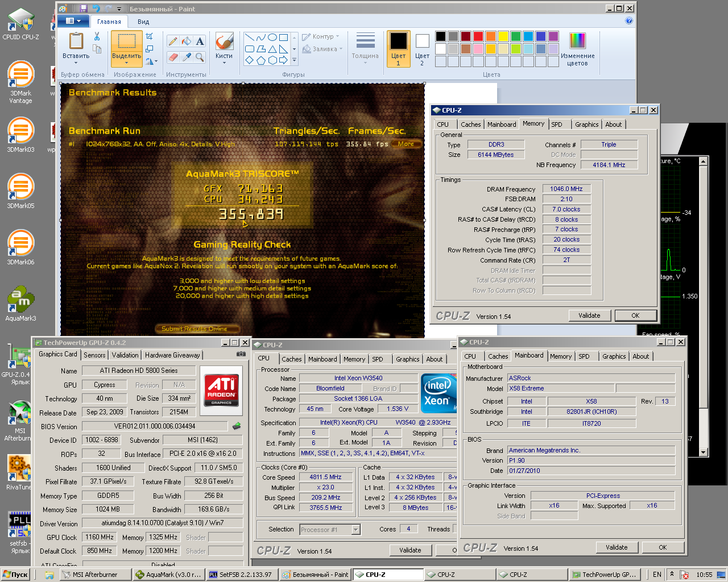Switch to SetFSB 2.2.133.97 in the taskbar
This screenshot has width=728, height=582.
tap(242, 575)
